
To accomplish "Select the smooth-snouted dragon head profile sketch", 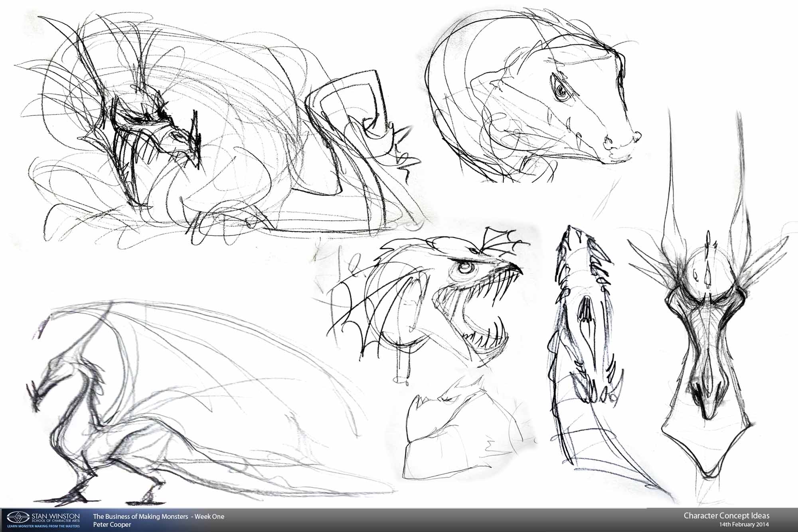I will [535, 100].
